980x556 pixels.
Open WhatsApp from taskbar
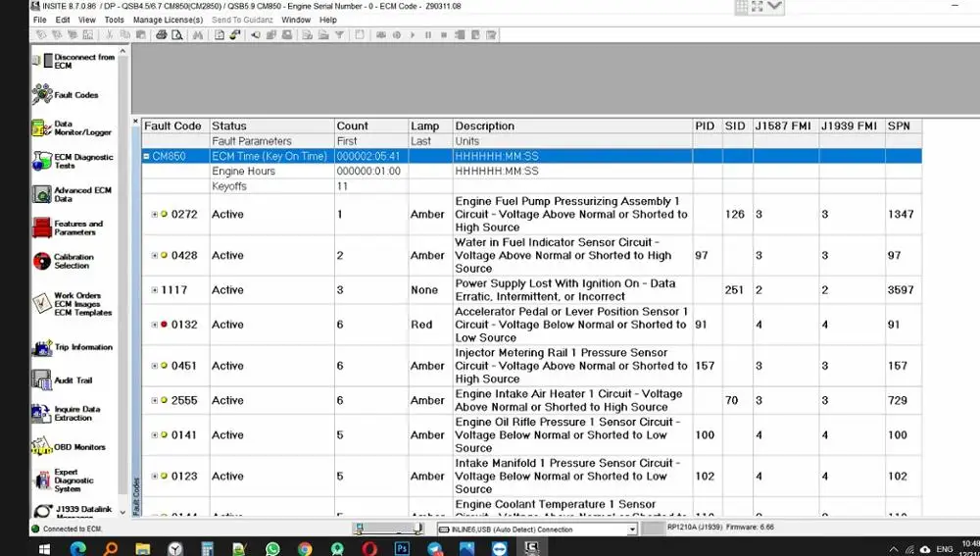pos(272,549)
